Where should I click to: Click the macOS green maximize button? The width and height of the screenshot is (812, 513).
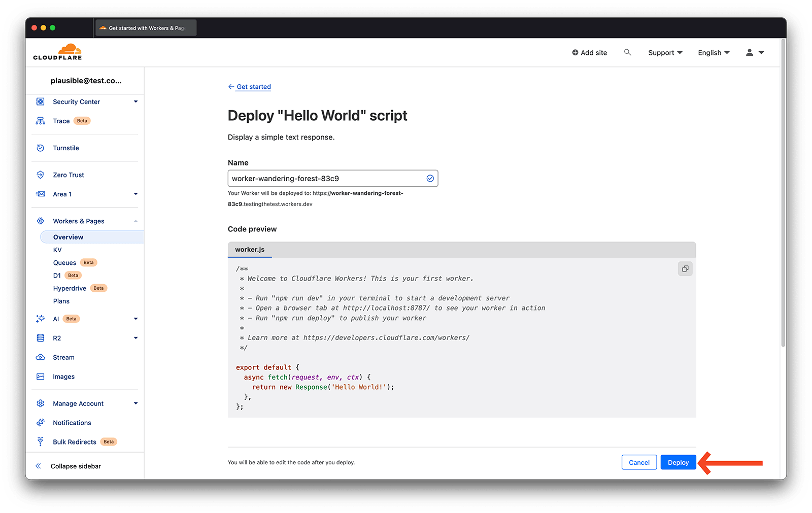coord(53,28)
